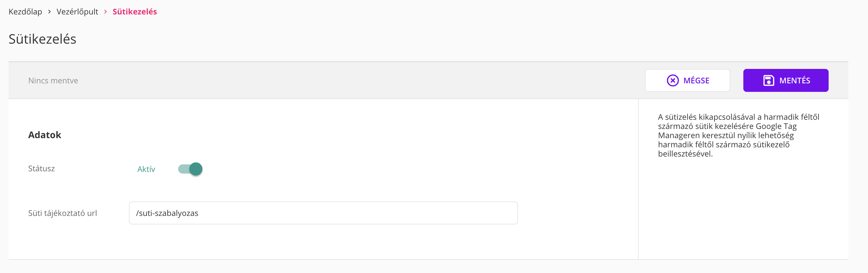Screen dimensions: 868x273
Task: Click the light green track of the status switch
Action: pos(183,169)
